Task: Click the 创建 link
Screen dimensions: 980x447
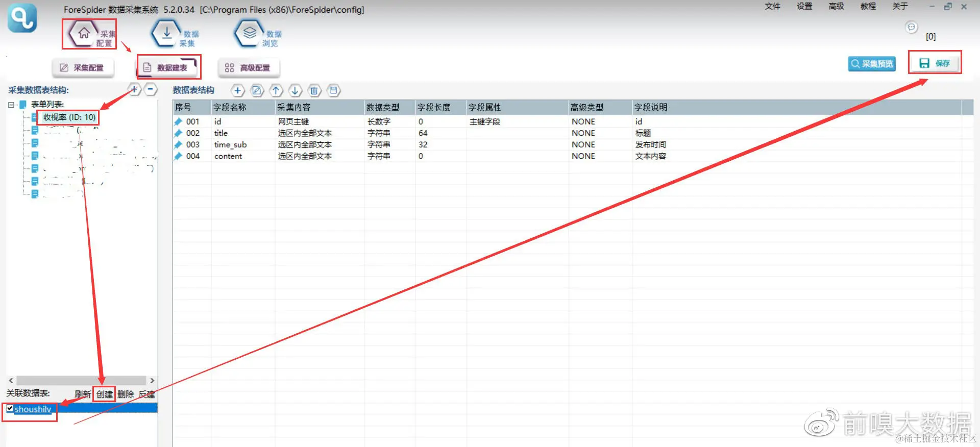Action: pos(105,394)
